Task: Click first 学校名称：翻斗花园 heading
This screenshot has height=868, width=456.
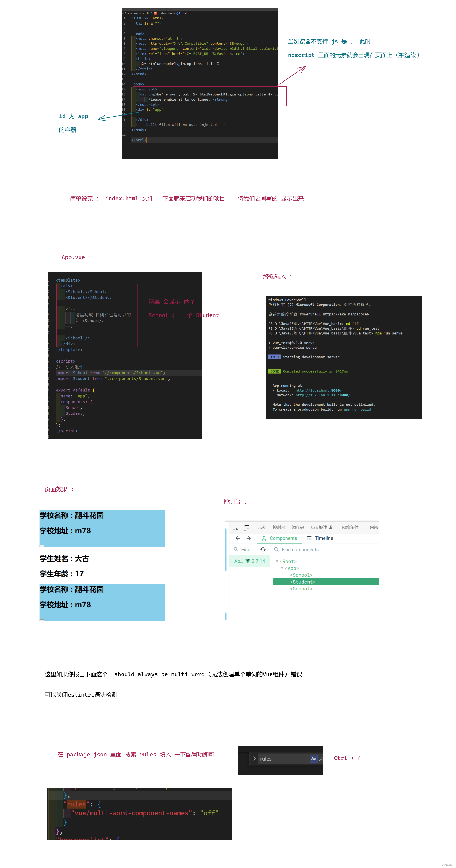Action: point(72,515)
